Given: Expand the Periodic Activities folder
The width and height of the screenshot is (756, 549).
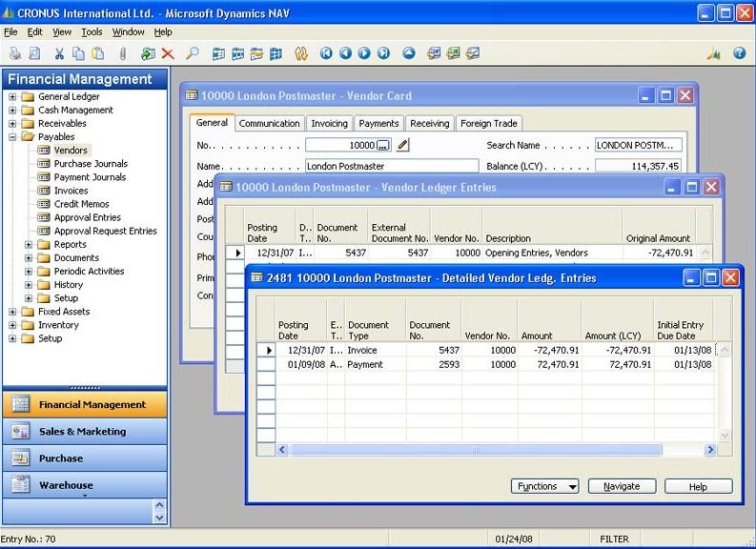Looking at the screenshot, I should (x=29, y=272).
